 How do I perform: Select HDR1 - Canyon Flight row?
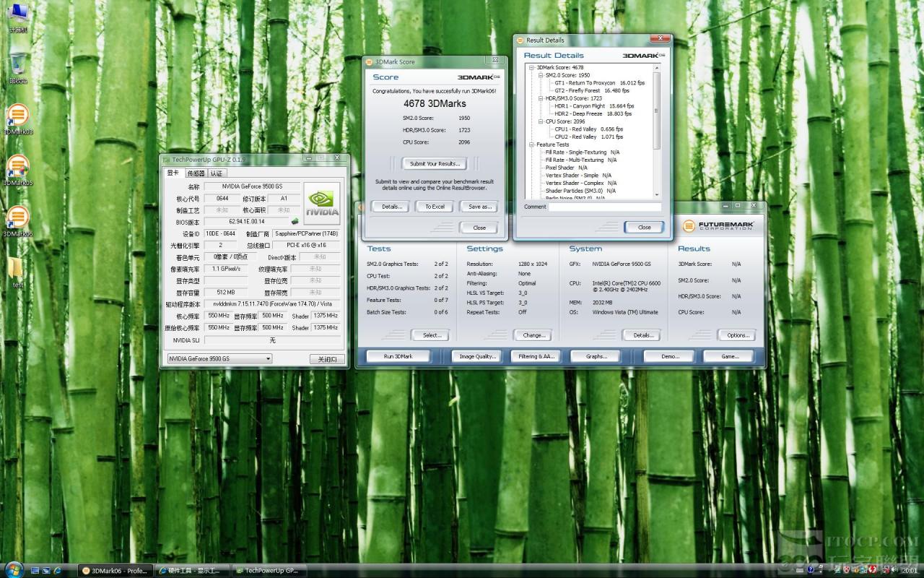pos(594,106)
